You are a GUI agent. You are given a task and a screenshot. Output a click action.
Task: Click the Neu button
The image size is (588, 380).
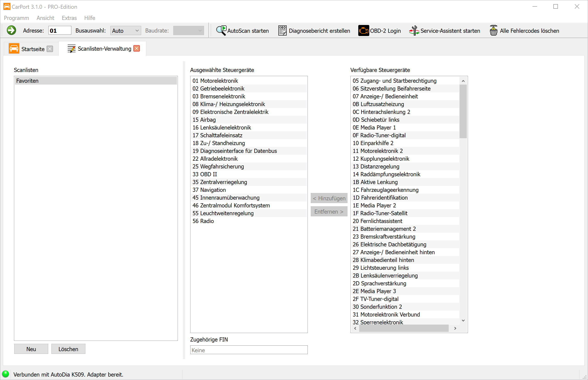(x=31, y=349)
